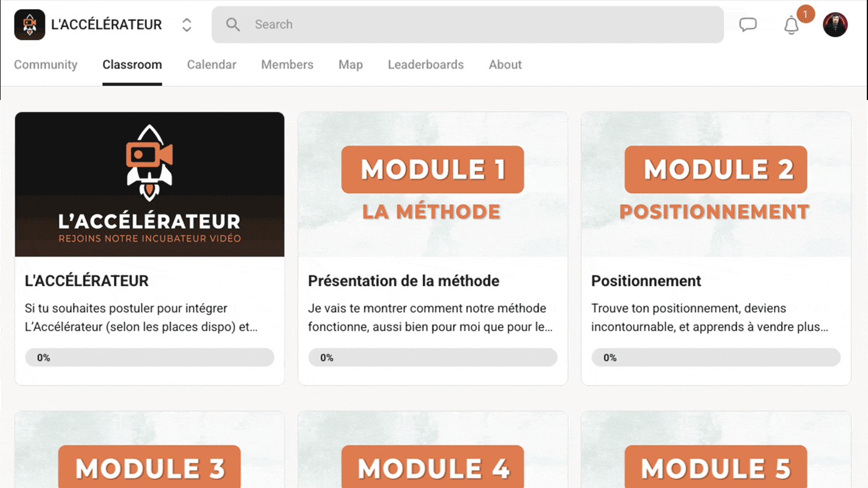View the Leaderboards tab
The width and height of the screenshot is (868, 488).
pos(426,64)
